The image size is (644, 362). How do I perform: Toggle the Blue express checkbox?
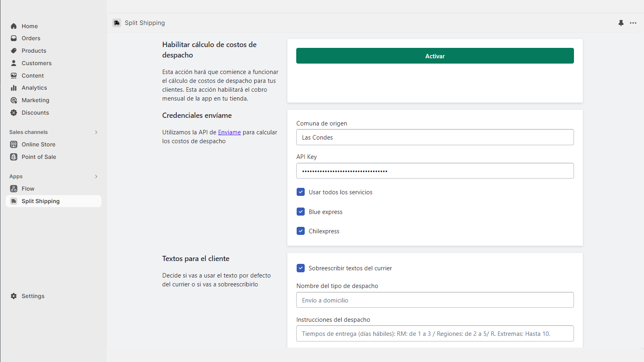(x=301, y=212)
